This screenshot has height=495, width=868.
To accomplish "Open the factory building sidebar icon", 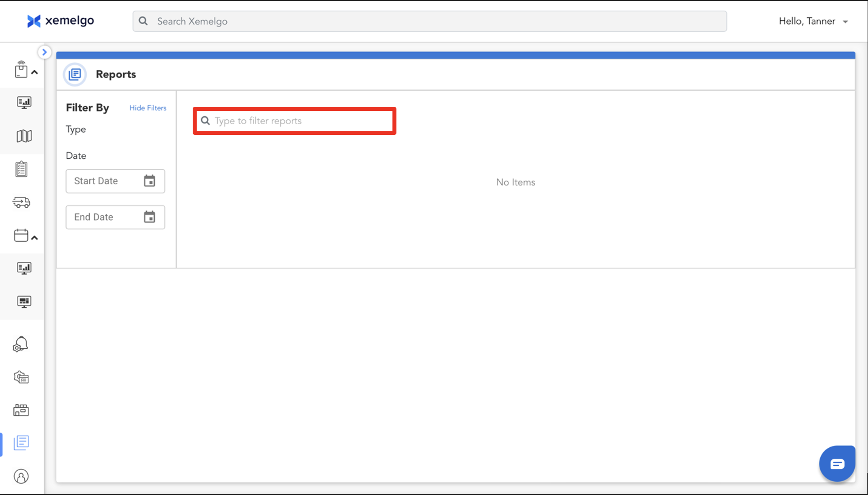I will pos(21,410).
